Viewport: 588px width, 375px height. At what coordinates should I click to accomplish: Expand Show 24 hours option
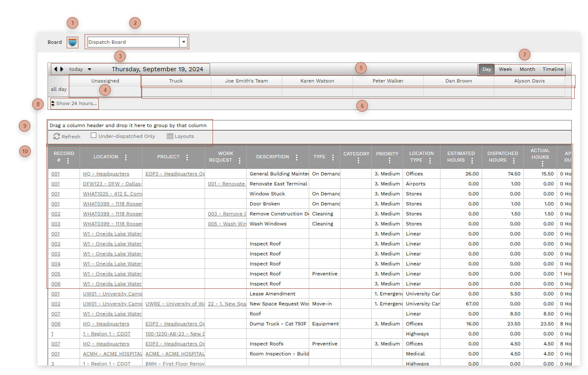tap(74, 103)
